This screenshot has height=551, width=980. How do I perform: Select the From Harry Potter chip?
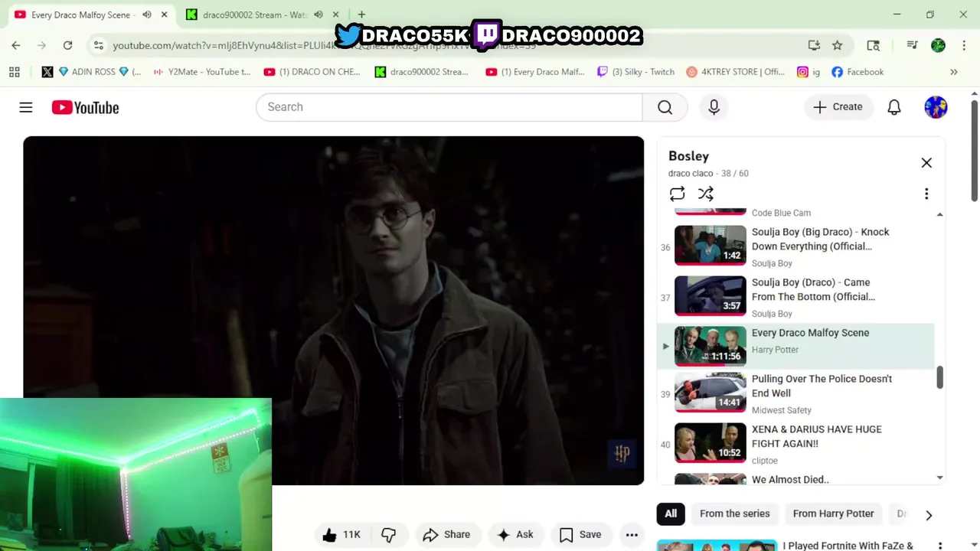point(833,514)
